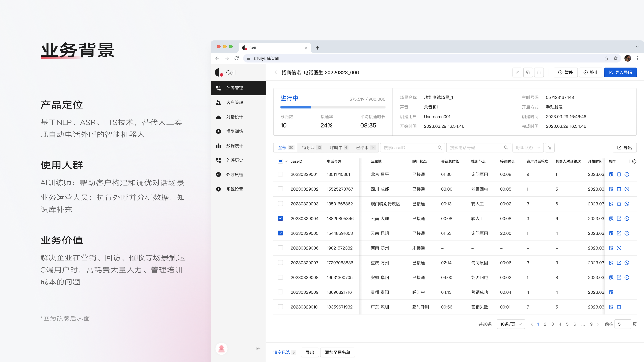Open table column settings gear icon
Viewport: 644px width, 362px height.
634,161
